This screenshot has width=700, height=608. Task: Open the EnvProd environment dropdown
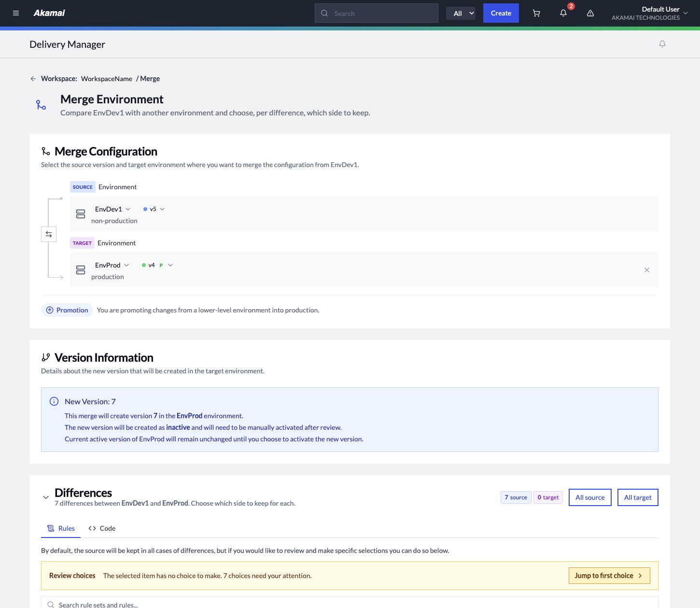coord(112,265)
